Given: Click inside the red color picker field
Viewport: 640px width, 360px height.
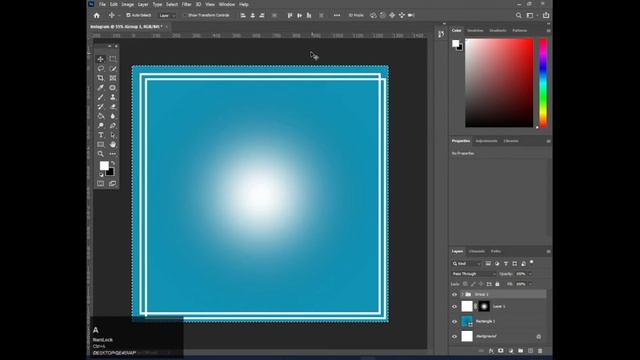Looking at the screenshot, I should [499, 83].
